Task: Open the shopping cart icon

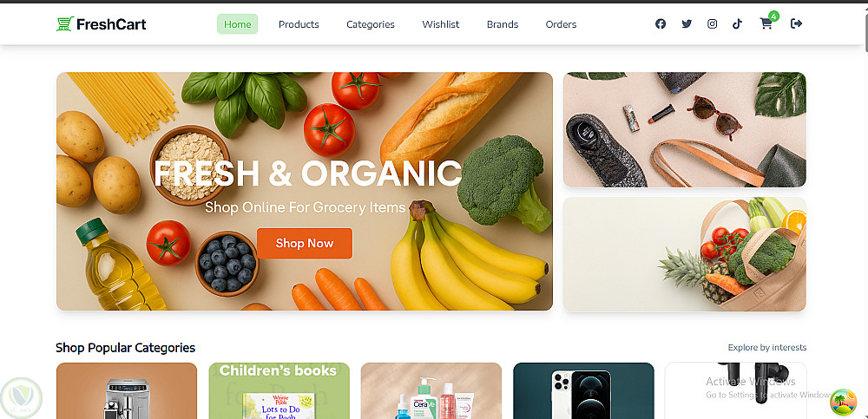Action: coord(767,23)
